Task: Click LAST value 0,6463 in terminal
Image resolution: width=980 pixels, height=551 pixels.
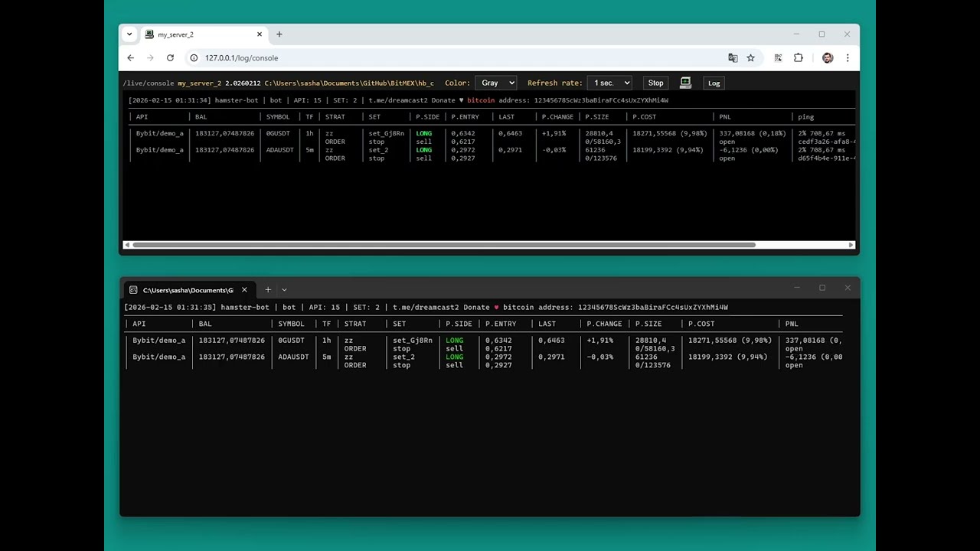Action: pyautogui.click(x=551, y=341)
